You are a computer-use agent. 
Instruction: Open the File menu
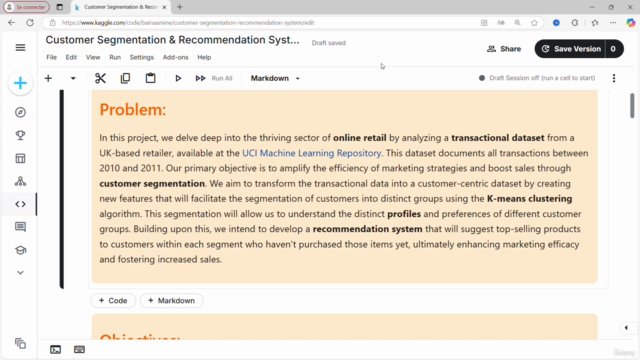pos(51,57)
